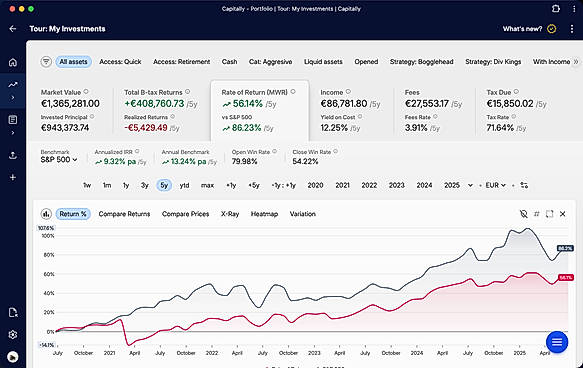The width and height of the screenshot is (583, 368).
Task: Open the blue floating menu button
Action: (557, 342)
